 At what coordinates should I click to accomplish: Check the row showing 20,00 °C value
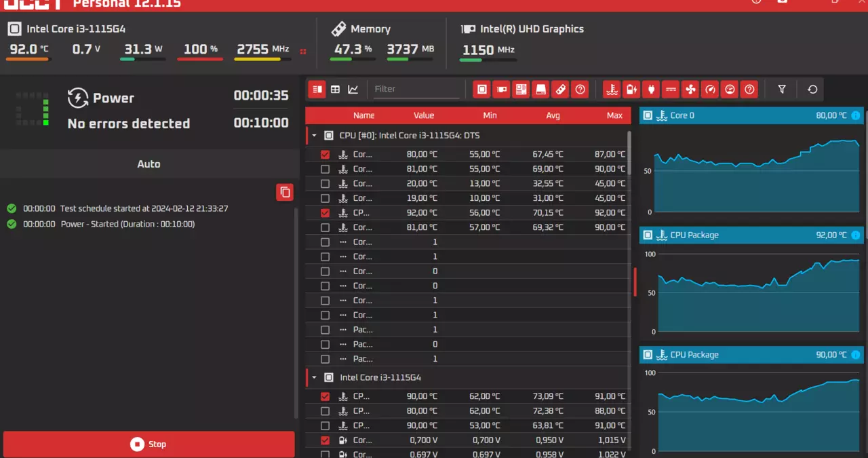pyautogui.click(x=325, y=184)
